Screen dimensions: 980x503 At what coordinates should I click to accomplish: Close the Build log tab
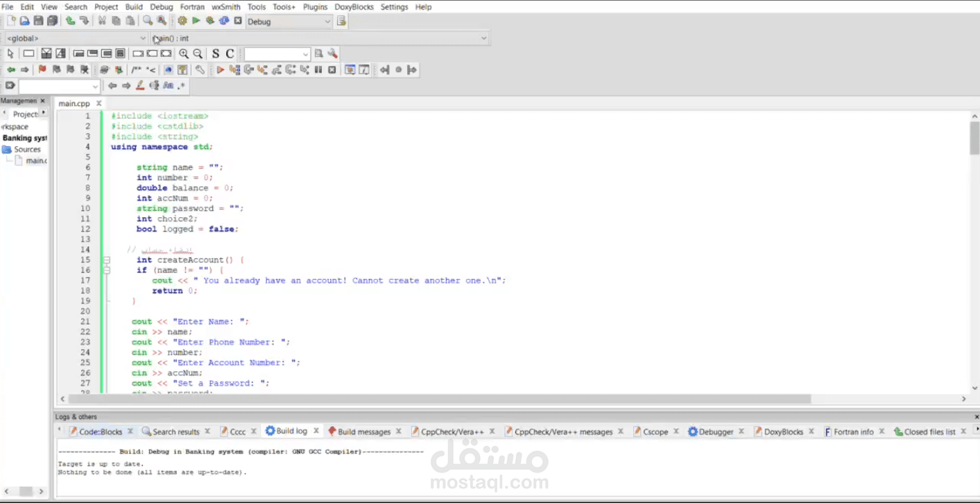[316, 431]
